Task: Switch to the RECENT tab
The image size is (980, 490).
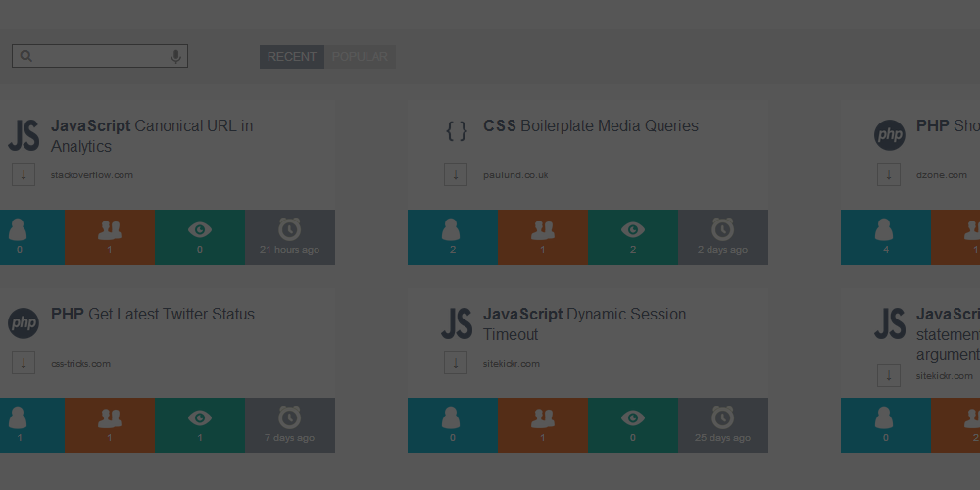Action: tap(292, 57)
